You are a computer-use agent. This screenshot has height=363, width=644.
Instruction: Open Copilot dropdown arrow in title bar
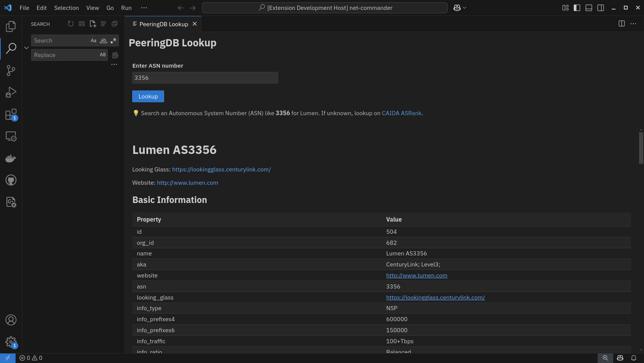(x=464, y=8)
